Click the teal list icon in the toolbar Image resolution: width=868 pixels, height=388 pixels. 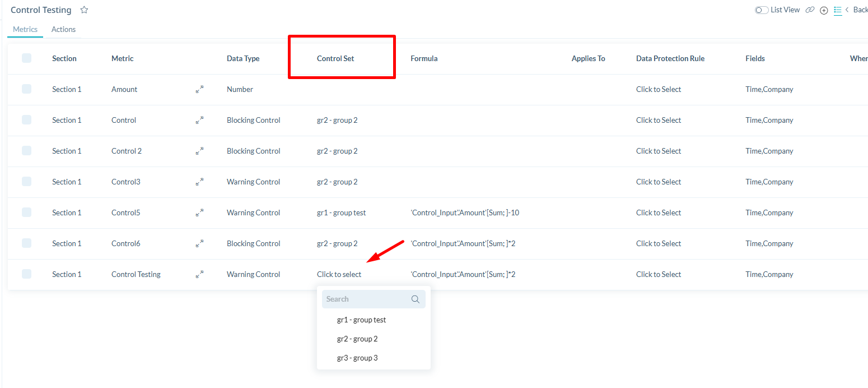[x=838, y=10]
